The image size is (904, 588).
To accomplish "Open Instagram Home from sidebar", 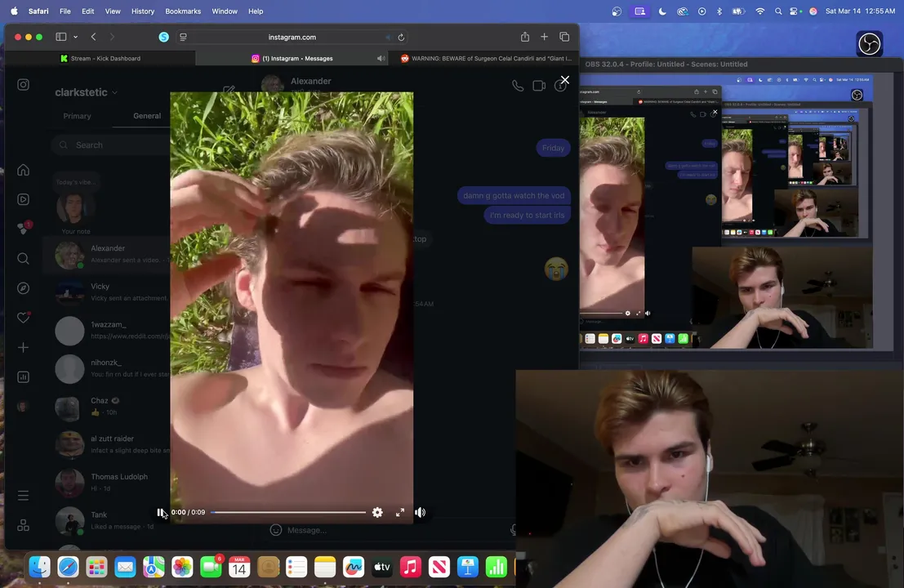I will pos(23,170).
